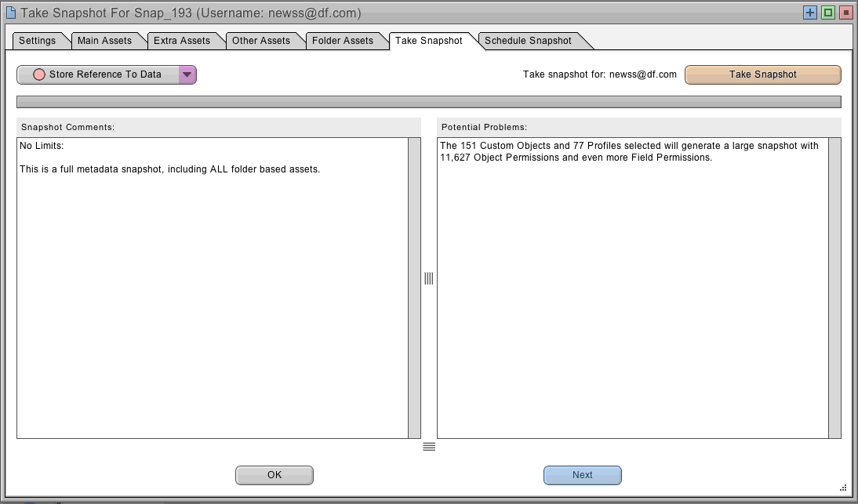Open the Main Assets tab
The image size is (858, 504).
pos(104,41)
